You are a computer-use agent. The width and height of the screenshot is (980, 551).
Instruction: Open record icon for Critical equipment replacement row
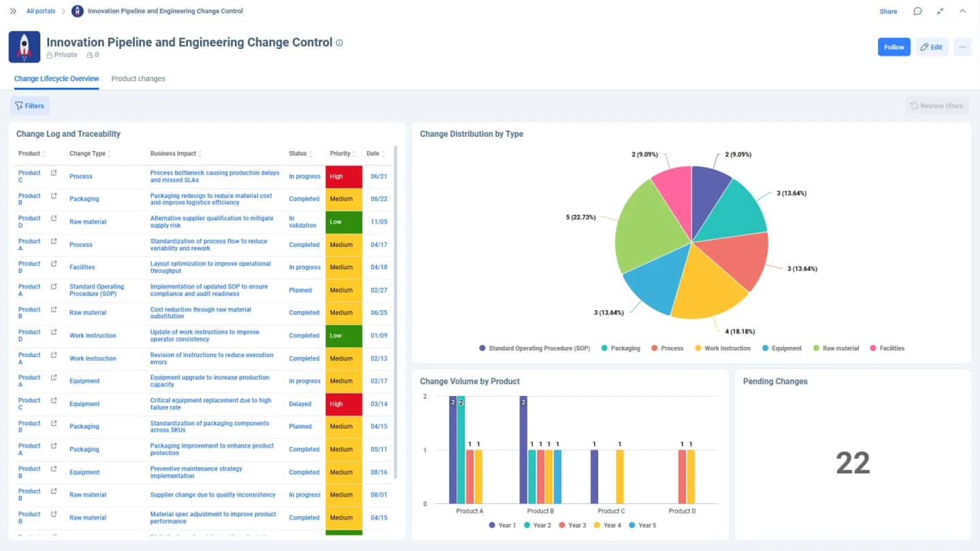[54, 401]
